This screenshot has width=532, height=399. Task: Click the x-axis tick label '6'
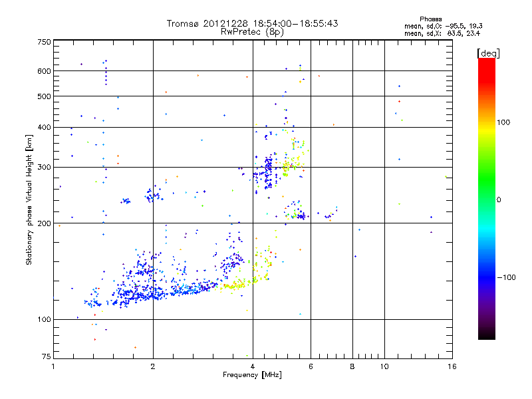[311, 366]
